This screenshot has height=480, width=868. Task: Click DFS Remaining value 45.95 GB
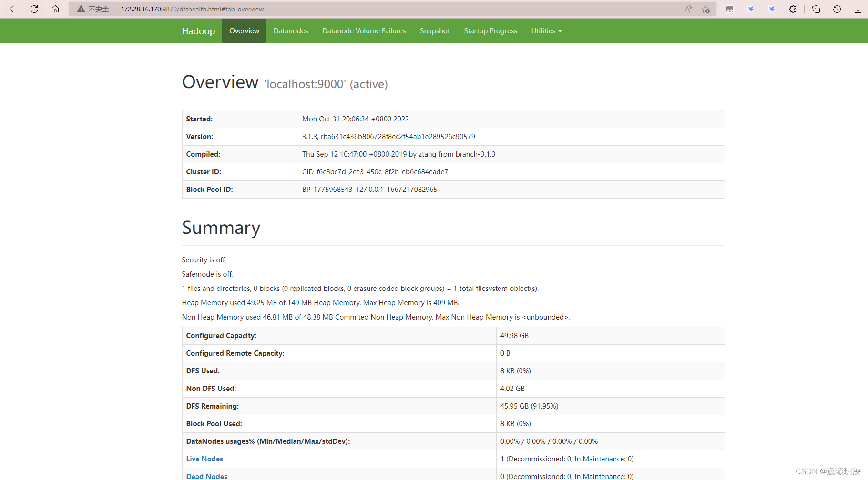(529, 406)
